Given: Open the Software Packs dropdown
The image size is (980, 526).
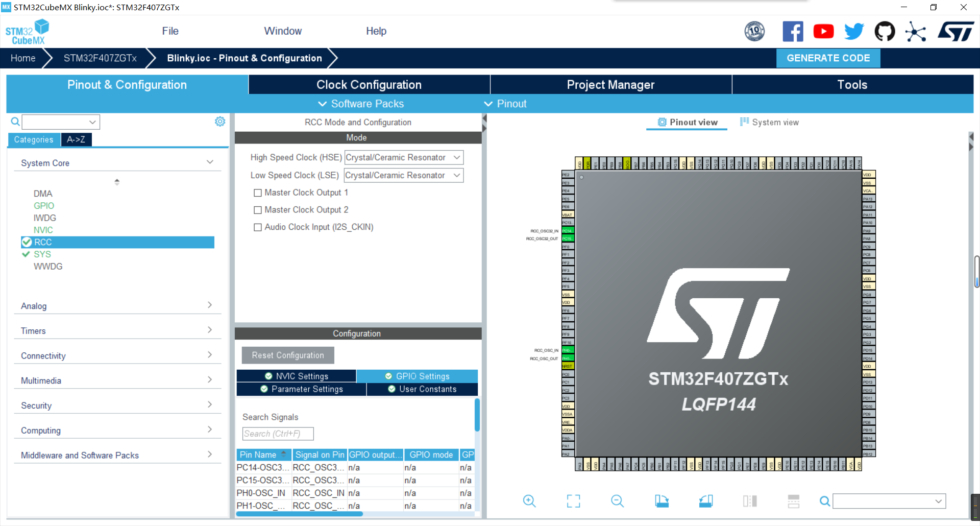Looking at the screenshot, I should tap(361, 104).
